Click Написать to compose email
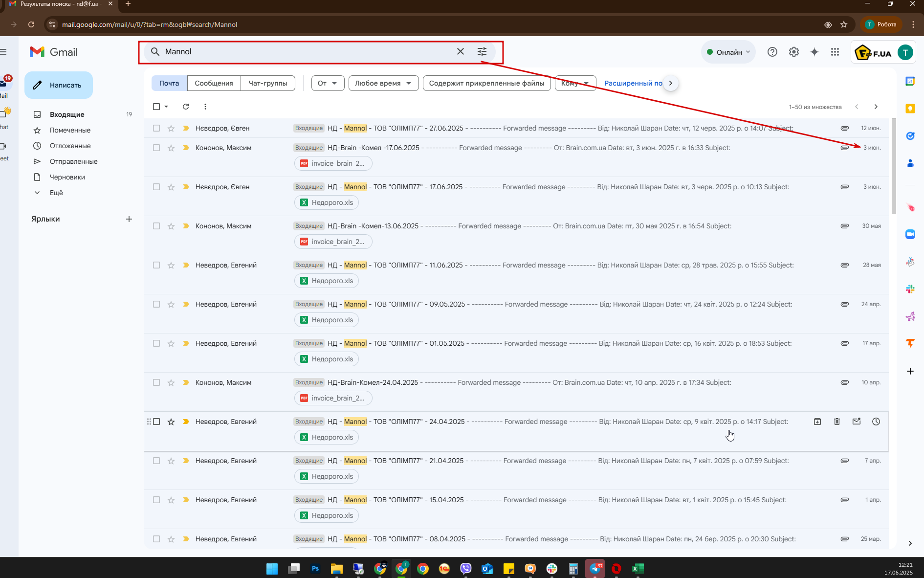Image resolution: width=924 pixels, height=578 pixels. 59,85
